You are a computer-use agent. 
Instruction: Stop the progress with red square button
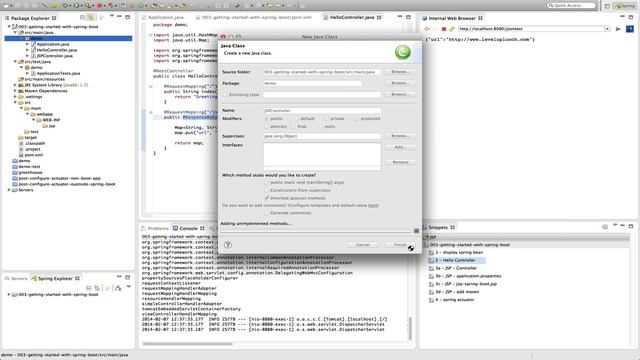(x=416, y=231)
